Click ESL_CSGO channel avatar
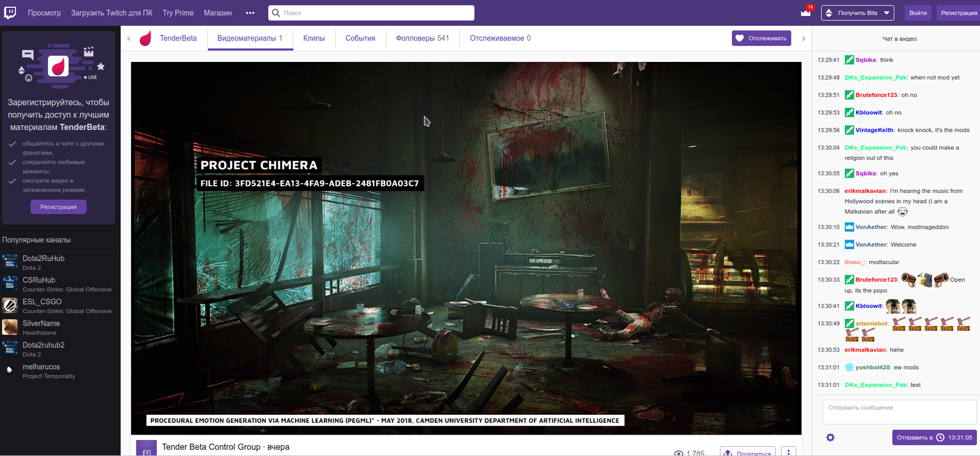 click(x=10, y=305)
